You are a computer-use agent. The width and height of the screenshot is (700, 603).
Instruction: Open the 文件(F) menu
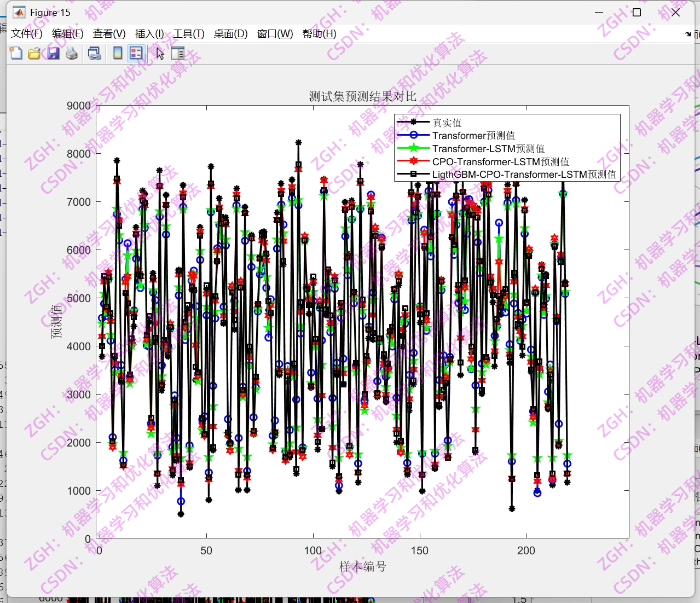click(x=26, y=33)
